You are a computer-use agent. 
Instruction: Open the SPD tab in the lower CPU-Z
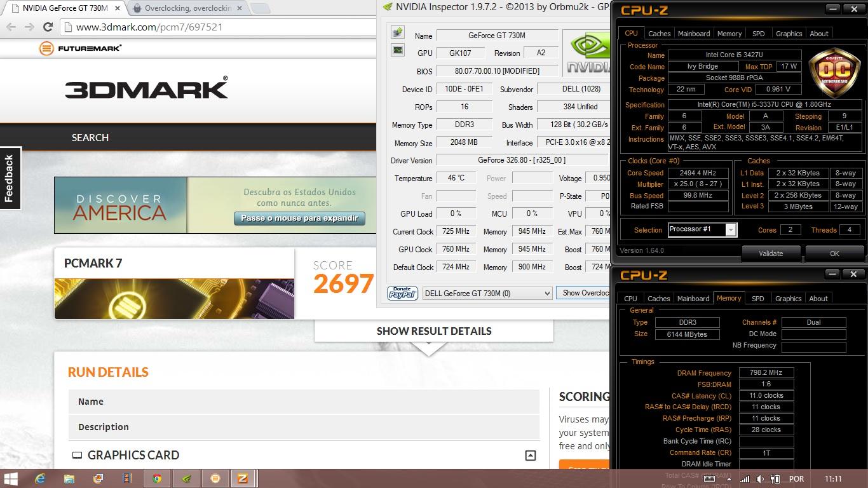pos(758,299)
